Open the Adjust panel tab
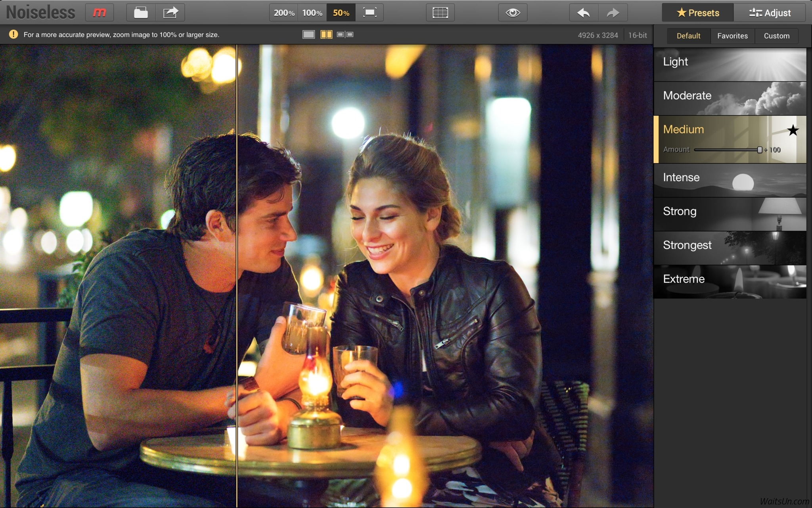 [770, 13]
